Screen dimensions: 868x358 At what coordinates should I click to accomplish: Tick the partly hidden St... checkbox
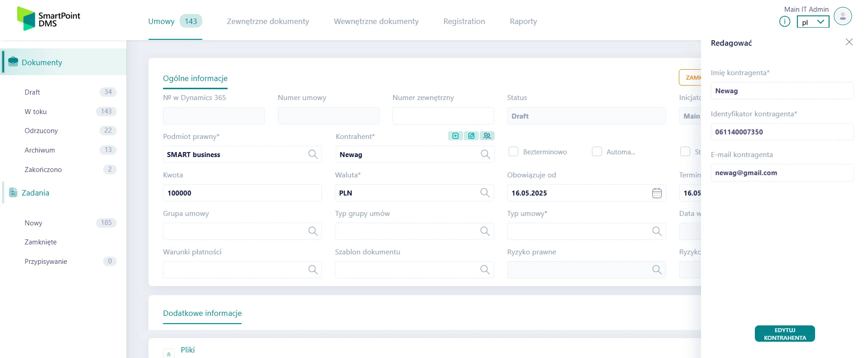685,152
